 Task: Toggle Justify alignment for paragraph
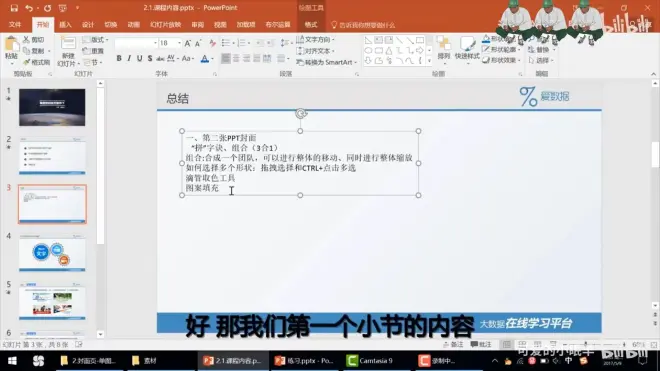256,59
